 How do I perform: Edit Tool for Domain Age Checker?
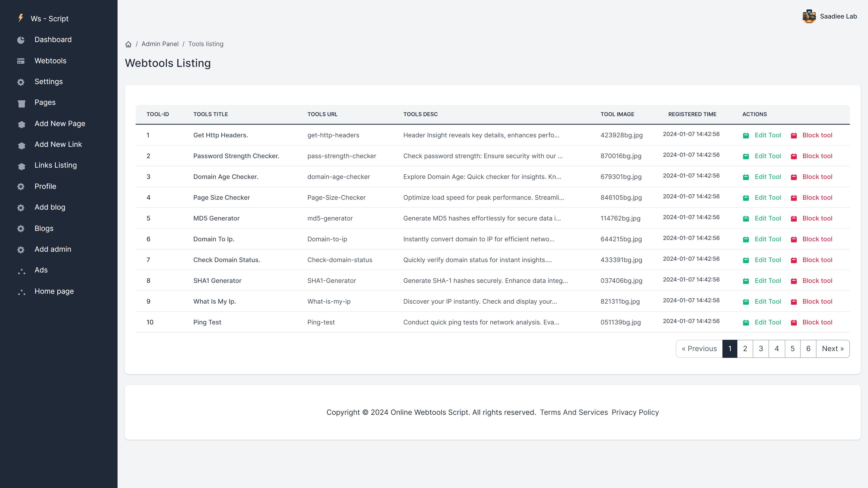(x=768, y=177)
